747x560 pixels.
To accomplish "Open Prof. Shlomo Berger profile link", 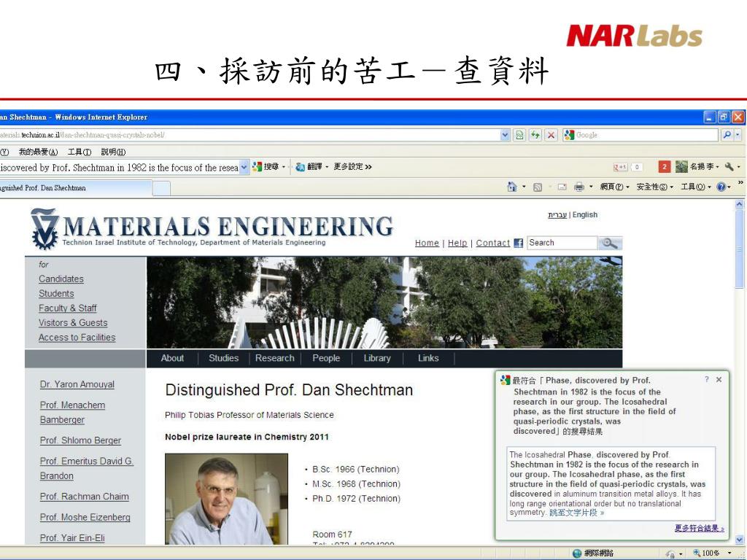I will pos(80,440).
